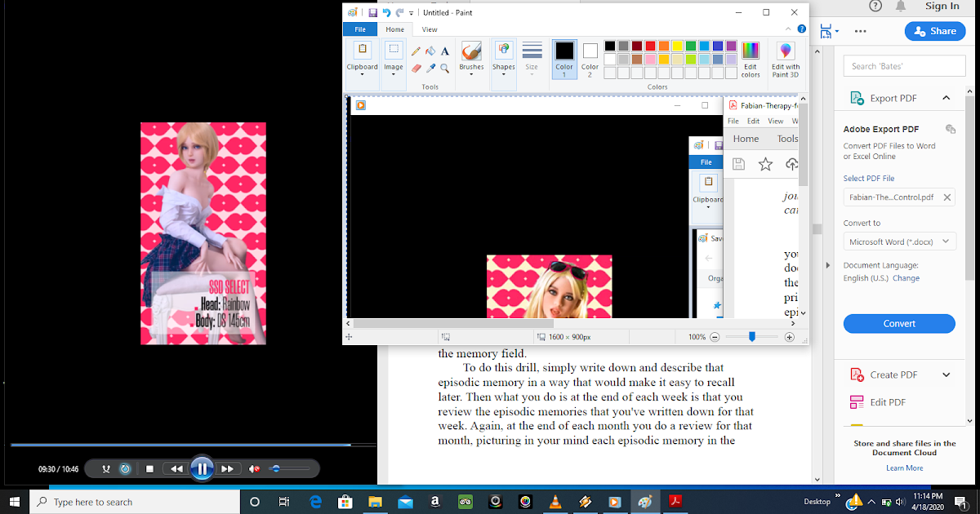Toggle repeat in Media Player
Screen dimensions: 980x514
(x=125, y=469)
